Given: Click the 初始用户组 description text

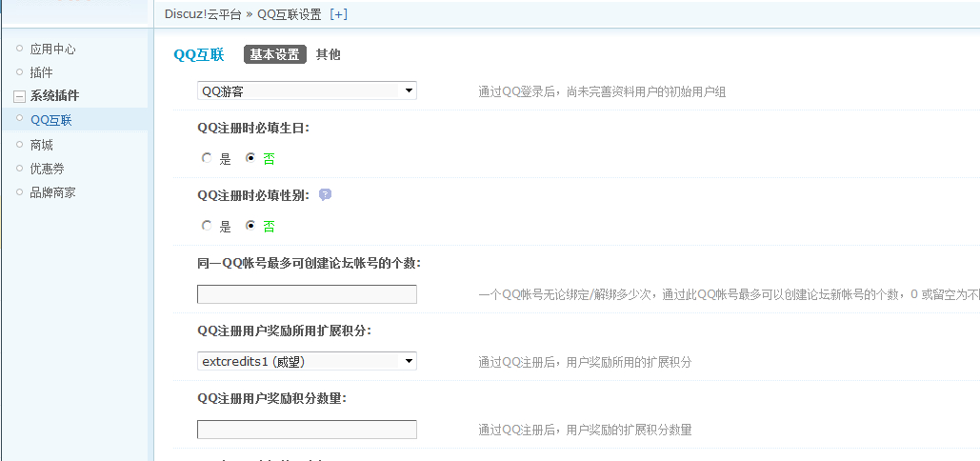Looking at the screenshot, I should click(x=602, y=92).
